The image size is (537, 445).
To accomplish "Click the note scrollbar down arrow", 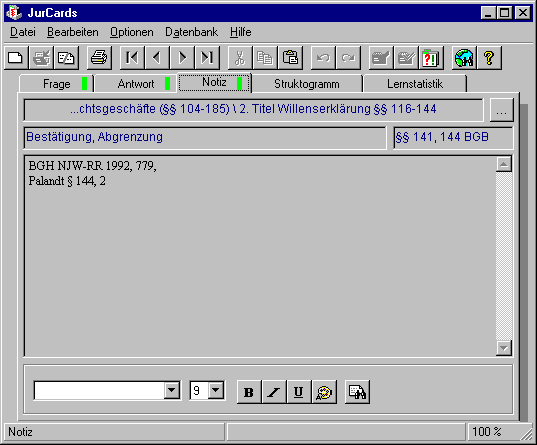I will [504, 348].
